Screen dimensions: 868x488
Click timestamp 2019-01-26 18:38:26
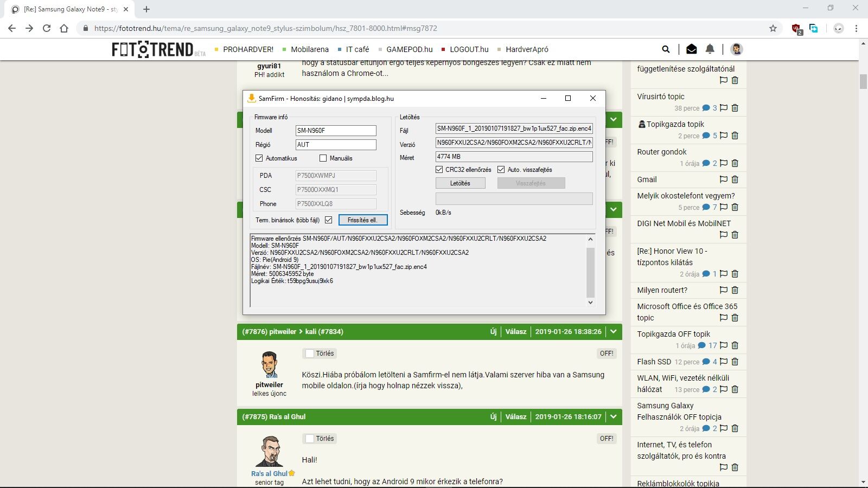pyautogui.click(x=568, y=332)
